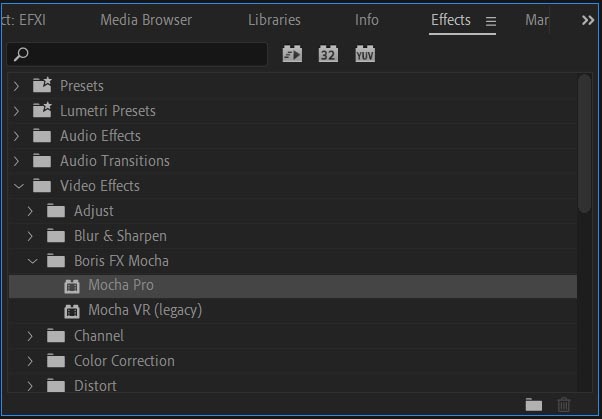The height and width of the screenshot is (419, 602).
Task: Open the Effects panel hamburger menu
Action: click(490, 21)
